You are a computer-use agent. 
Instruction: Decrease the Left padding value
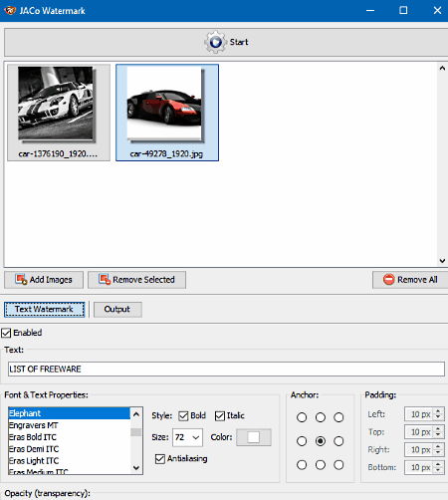(438, 417)
